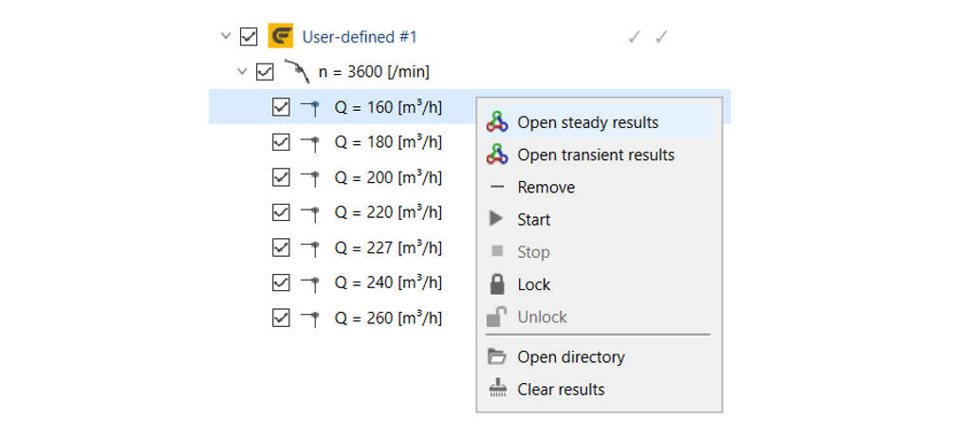
Task: Click the operating point icon beside Q = 227
Action: point(311,248)
